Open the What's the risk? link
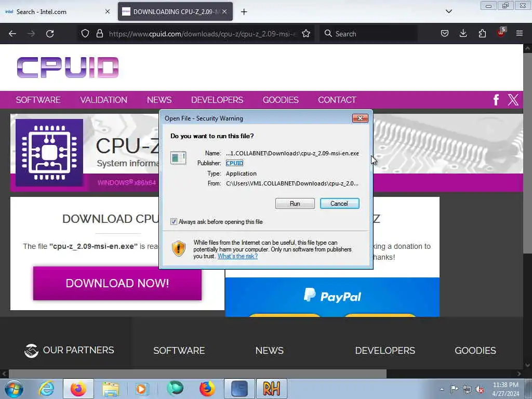This screenshot has height=399, width=532. (x=237, y=256)
